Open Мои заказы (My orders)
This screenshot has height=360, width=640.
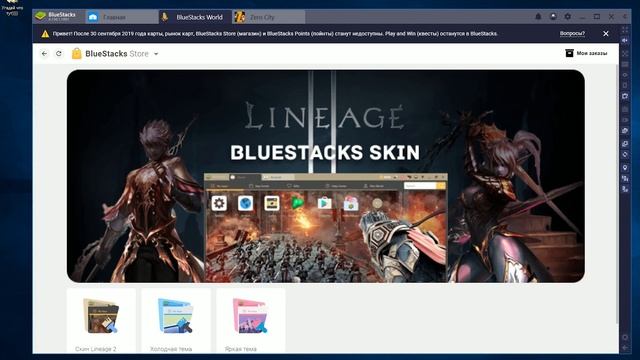[586, 53]
